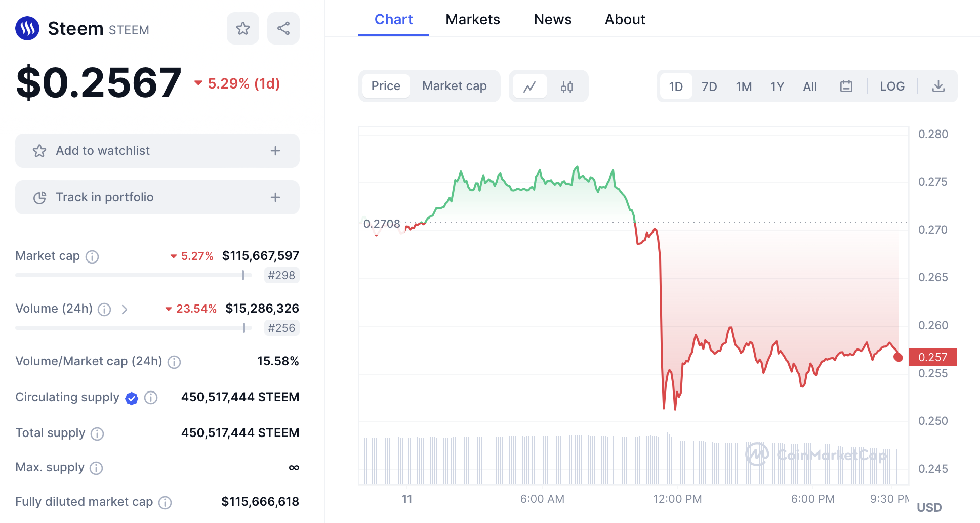Image resolution: width=980 pixels, height=523 pixels.
Task: Toggle the LOG scale option
Action: [892, 86]
